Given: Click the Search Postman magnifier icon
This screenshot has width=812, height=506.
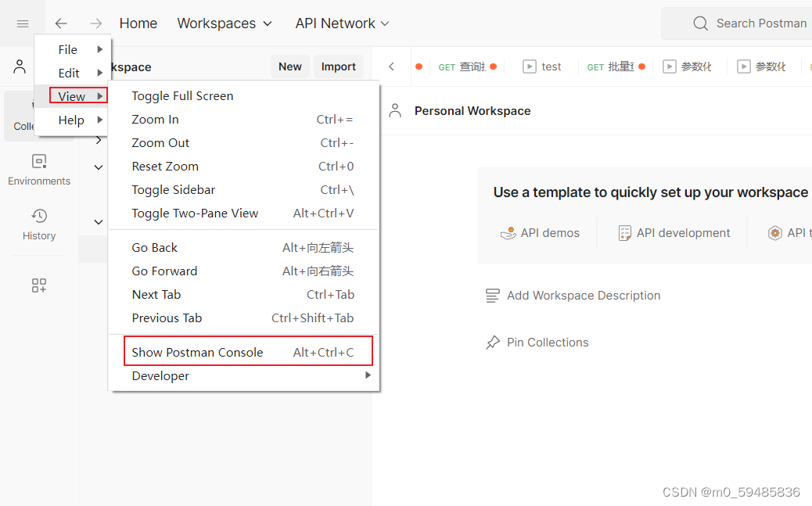Looking at the screenshot, I should pyautogui.click(x=700, y=23).
